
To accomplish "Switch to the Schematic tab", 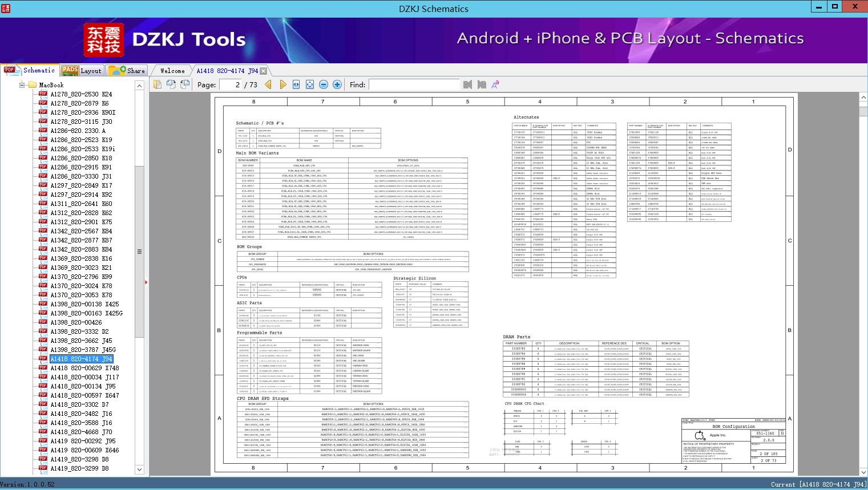I will coord(30,70).
